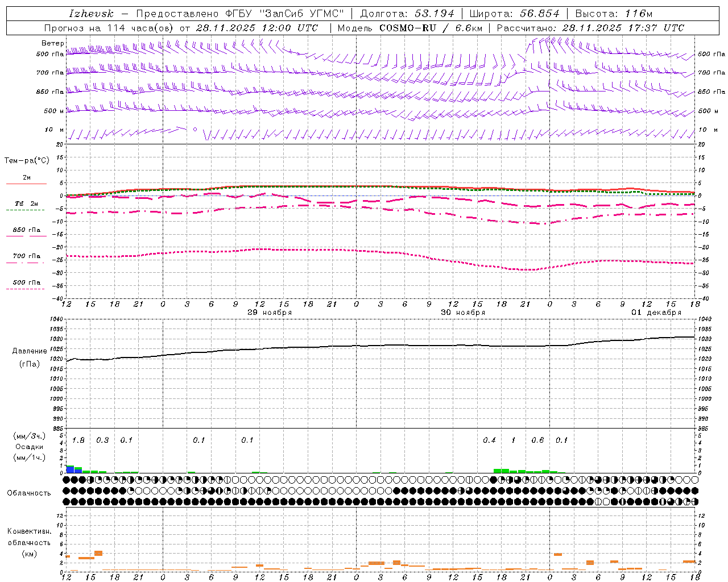This screenshot has height=582, width=728.
Task: Select the Рассчитано: 28.11.2025 17:37 UTC timestamp
Action: [x=590, y=28]
